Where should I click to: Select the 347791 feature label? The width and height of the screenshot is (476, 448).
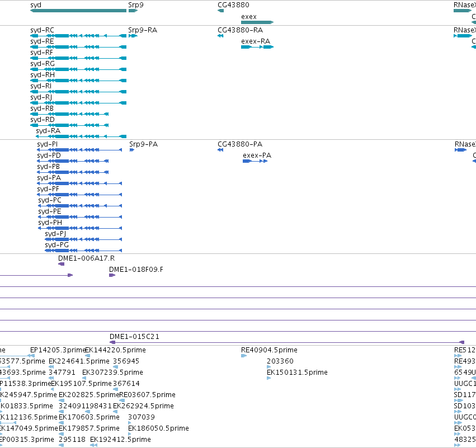pyautogui.click(x=62, y=372)
